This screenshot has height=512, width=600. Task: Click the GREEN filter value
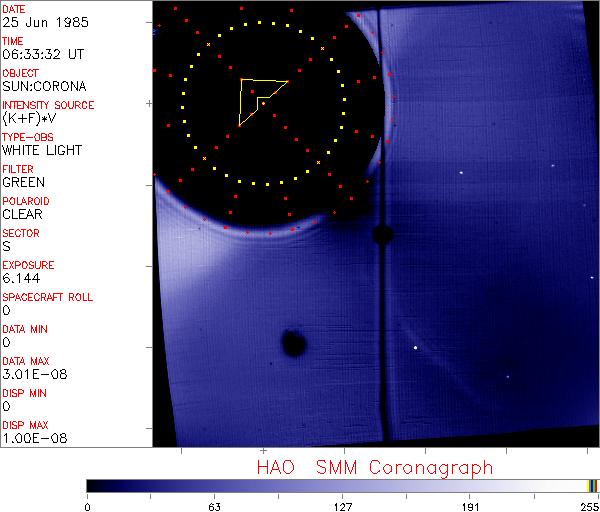click(x=23, y=182)
